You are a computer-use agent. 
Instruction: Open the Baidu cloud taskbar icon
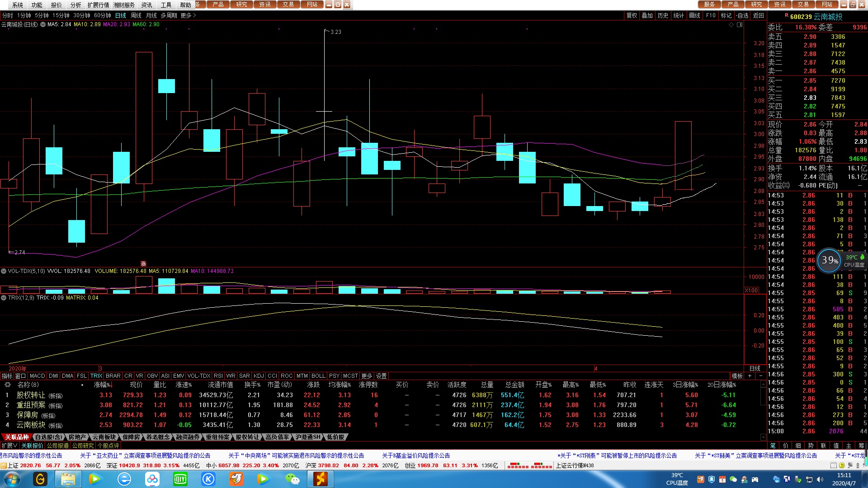[152, 479]
